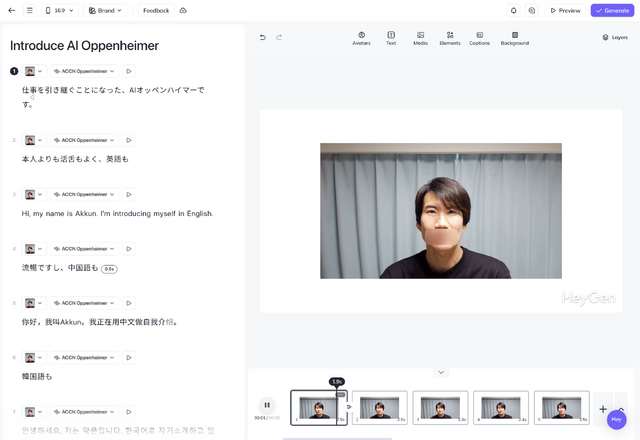Play scene 4 script audio
This screenshot has height=440, width=640.
click(129, 249)
